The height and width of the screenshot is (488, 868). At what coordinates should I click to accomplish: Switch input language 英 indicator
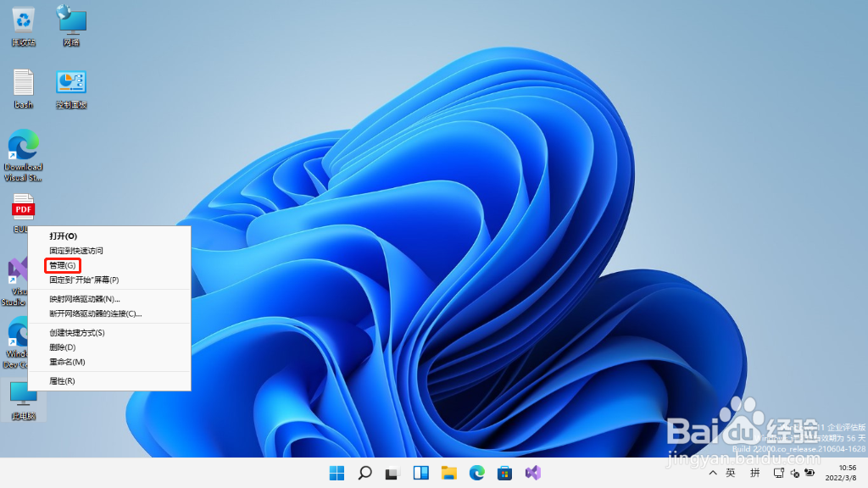click(731, 473)
